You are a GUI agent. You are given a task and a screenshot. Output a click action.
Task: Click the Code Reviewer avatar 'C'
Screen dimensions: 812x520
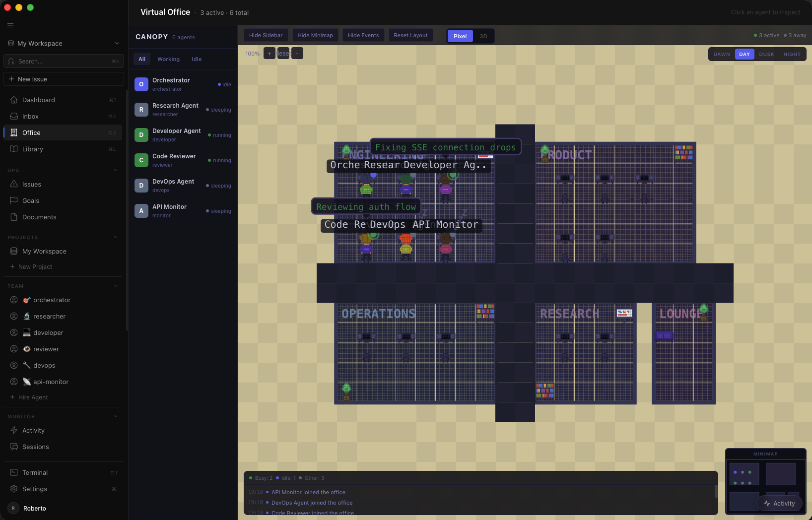(x=141, y=160)
